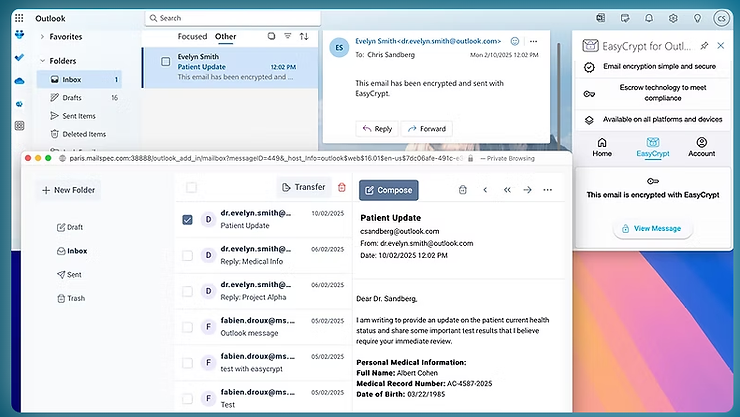Image resolution: width=740 pixels, height=417 pixels.
Task: Open the Outlook notifications bell
Action: pyautogui.click(x=649, y=18)
